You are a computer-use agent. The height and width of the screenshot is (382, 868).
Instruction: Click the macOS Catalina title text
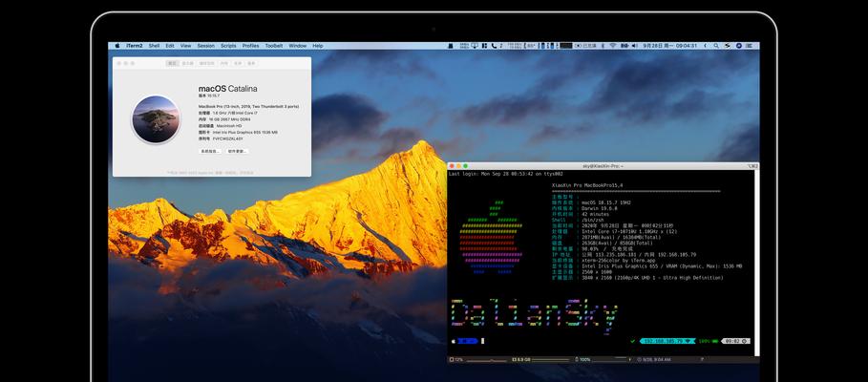[227, 89]
